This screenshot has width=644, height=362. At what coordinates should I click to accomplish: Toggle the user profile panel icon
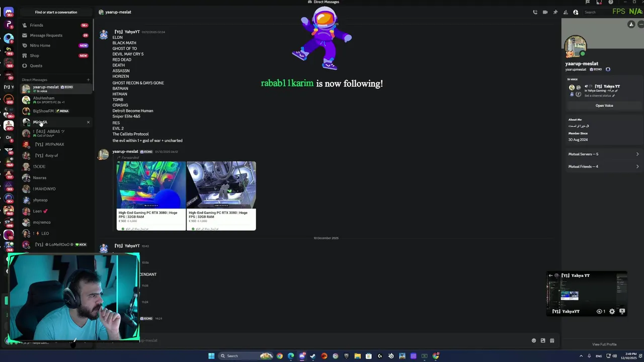[576, 12]
